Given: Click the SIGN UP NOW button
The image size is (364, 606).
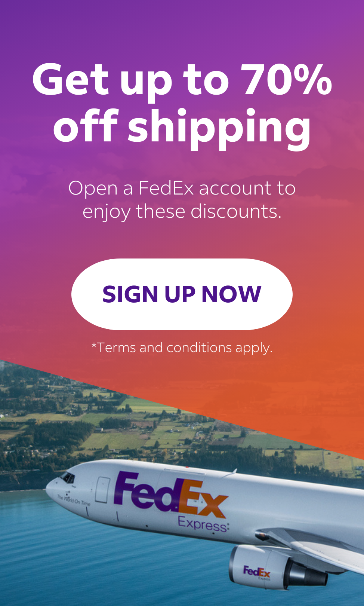Looking at the screenshot, I should pyautogui.click(x=182, y=294).
